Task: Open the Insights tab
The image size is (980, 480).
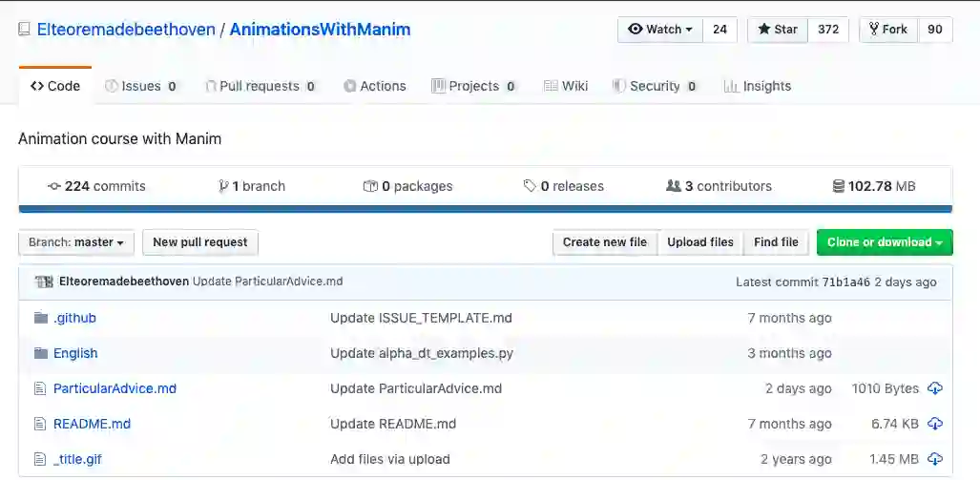Action: click(758, 86)
